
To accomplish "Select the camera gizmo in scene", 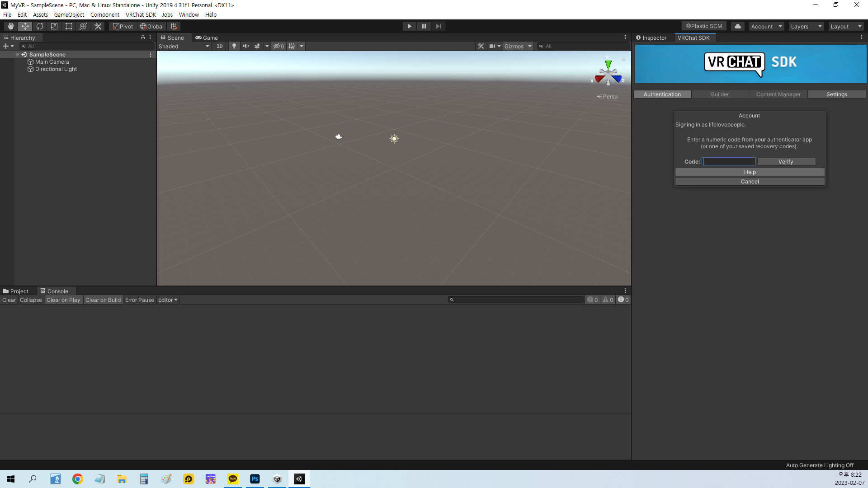I will coord(339,136).
